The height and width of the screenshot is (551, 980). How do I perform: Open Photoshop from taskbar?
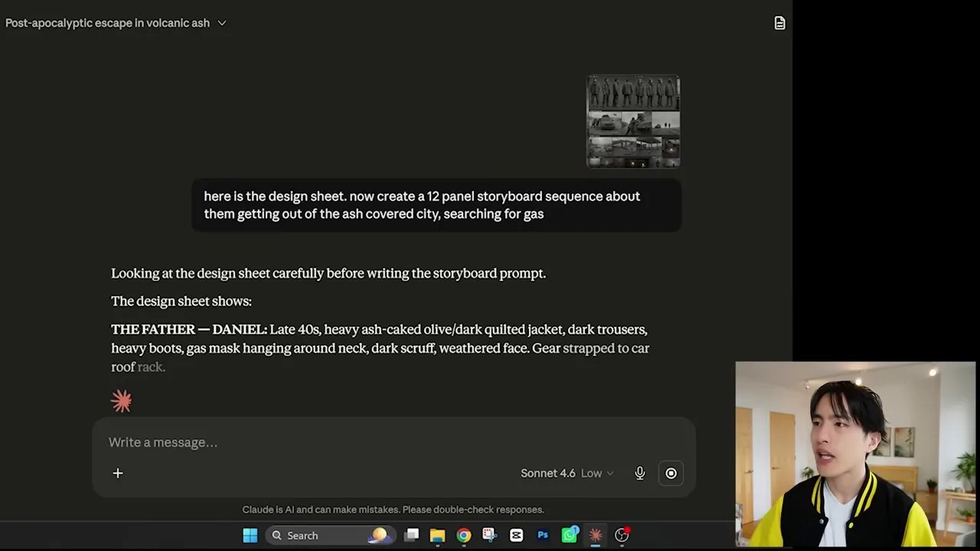tap(543, 535)
